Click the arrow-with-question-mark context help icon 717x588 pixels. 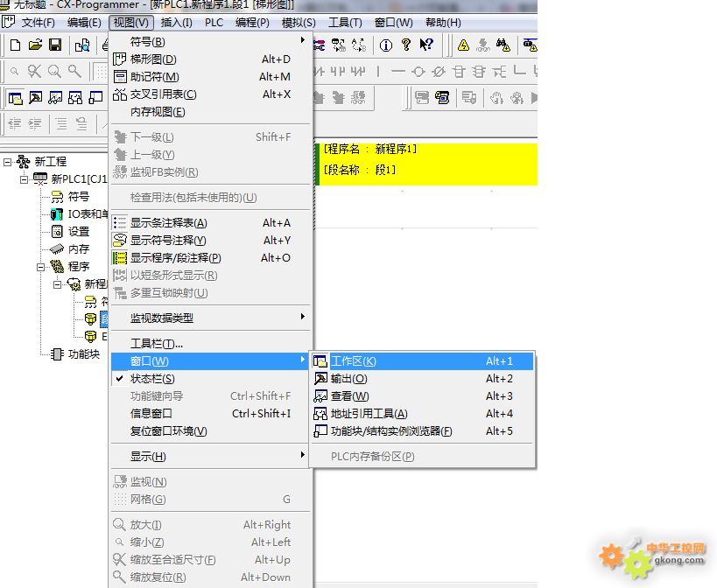(426, 45)
